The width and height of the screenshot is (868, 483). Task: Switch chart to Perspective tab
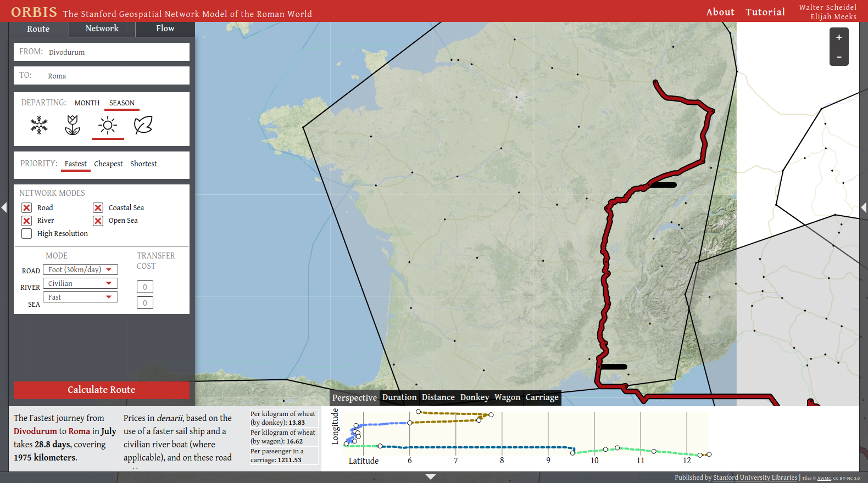click(354, 397)
